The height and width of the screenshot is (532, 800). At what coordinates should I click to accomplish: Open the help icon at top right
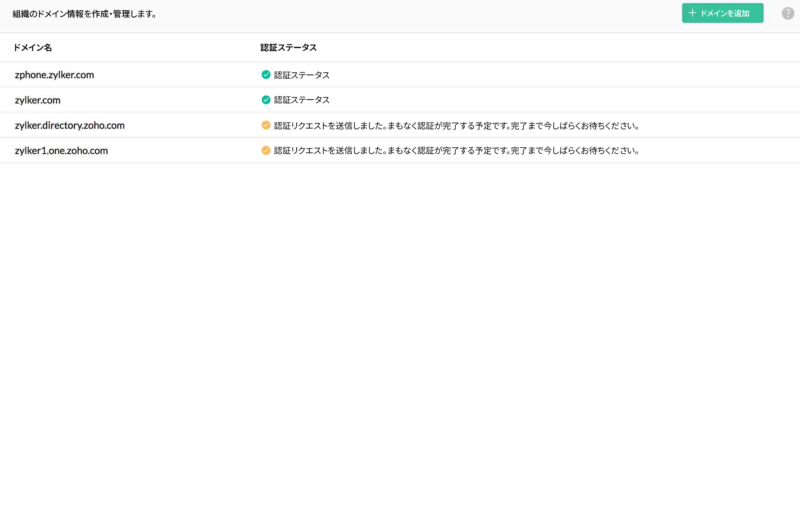(x=787, y=13)
